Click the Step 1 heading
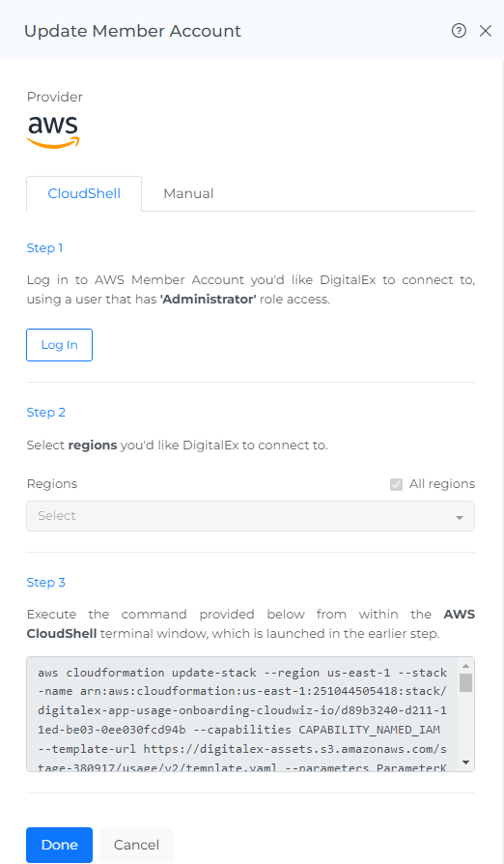 tap(44, 248)
